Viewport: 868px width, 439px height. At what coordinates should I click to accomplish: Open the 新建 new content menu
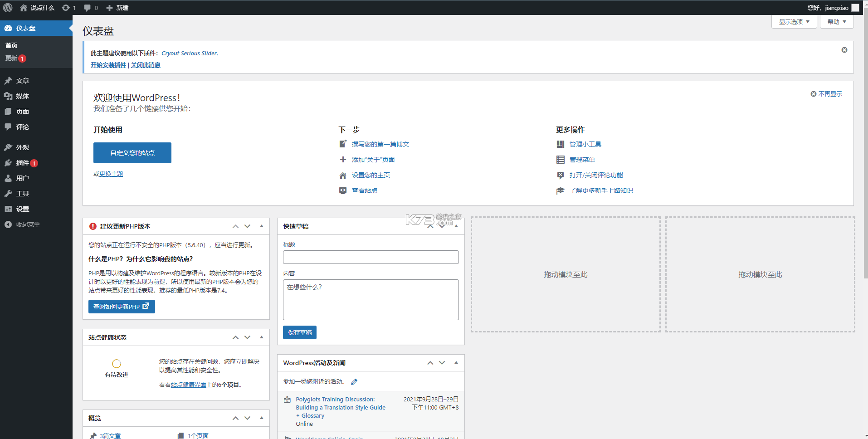coord(117,8)
